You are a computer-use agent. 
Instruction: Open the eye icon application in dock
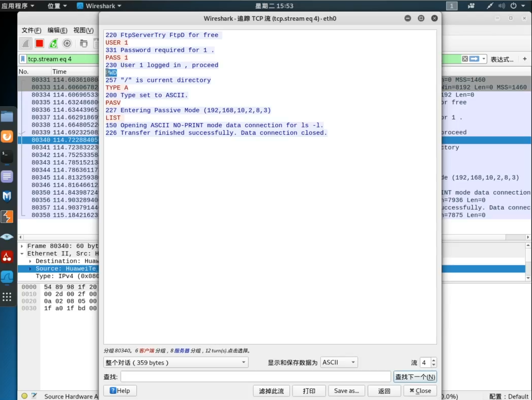7,237
